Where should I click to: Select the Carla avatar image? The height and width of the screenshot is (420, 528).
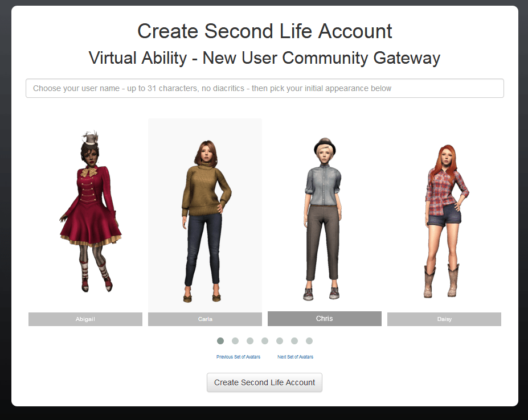point(206,221)
